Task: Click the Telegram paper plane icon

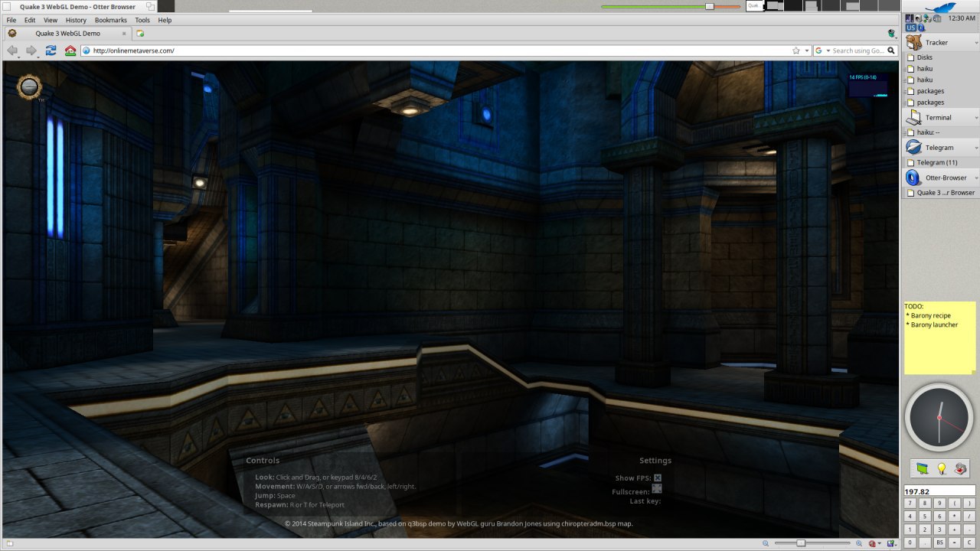Action: pos(913,148)
